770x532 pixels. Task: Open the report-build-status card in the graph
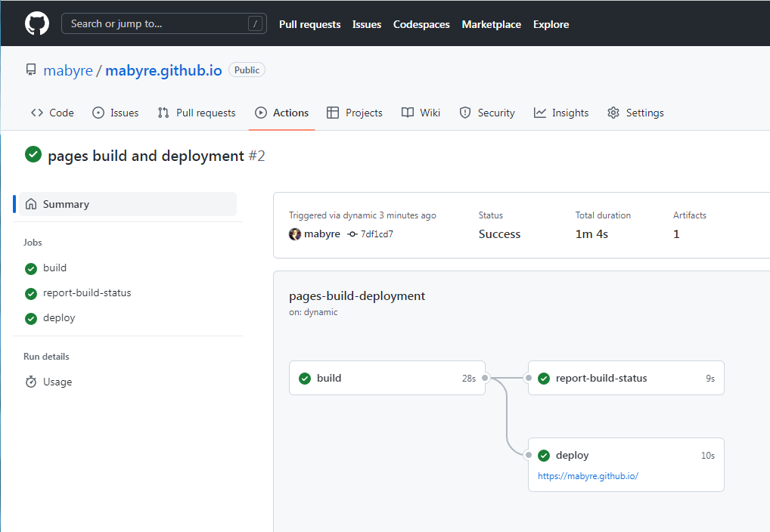coord(626,378)
